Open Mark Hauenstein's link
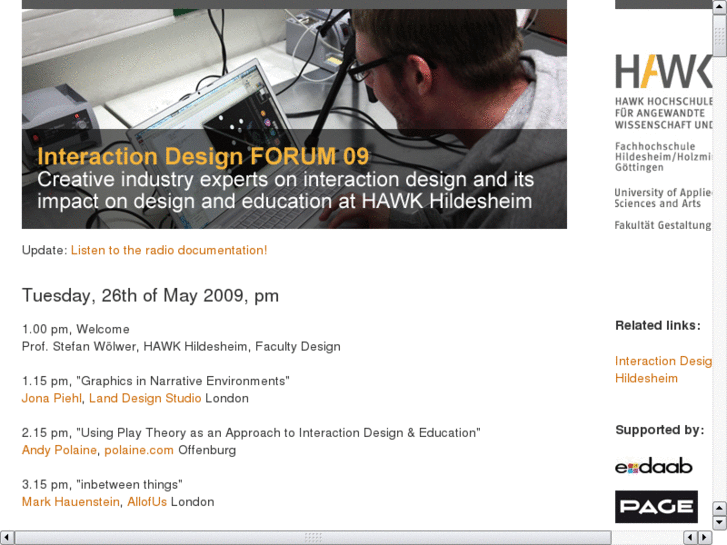 coord(70,501)
